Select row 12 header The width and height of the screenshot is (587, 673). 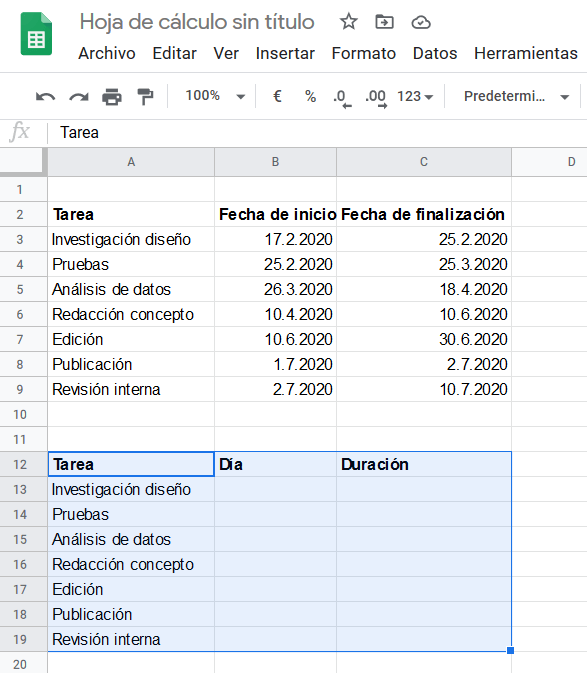coord(24,464)
